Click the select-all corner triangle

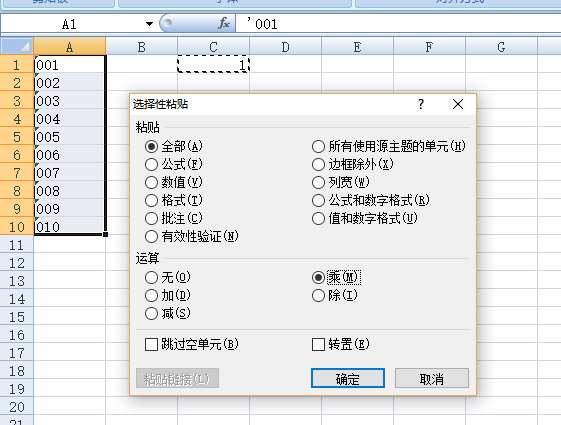(17, 47)
